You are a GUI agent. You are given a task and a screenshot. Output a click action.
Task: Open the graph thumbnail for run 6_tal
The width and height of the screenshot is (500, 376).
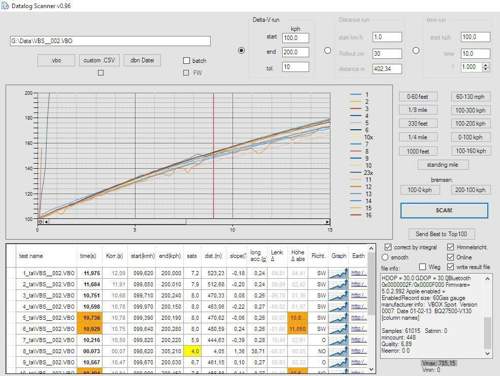tap(339, 329)
